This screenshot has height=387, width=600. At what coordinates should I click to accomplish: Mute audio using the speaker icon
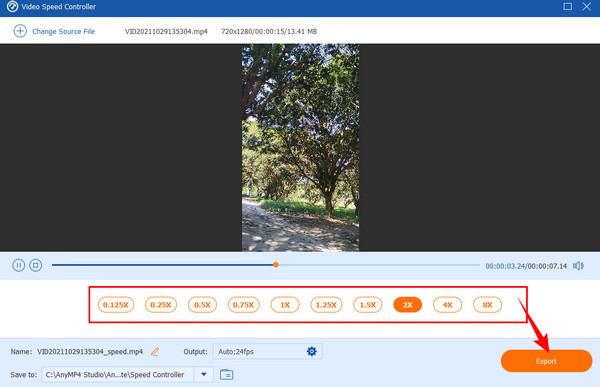pyautogui.click(x=578, y=266)
